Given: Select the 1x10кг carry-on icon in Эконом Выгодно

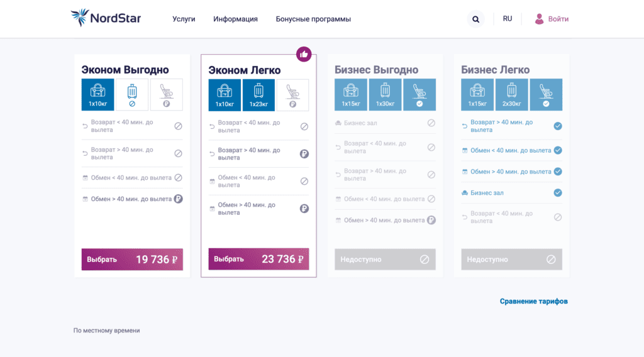Looking at the screenshot, I should coord(97,95).
